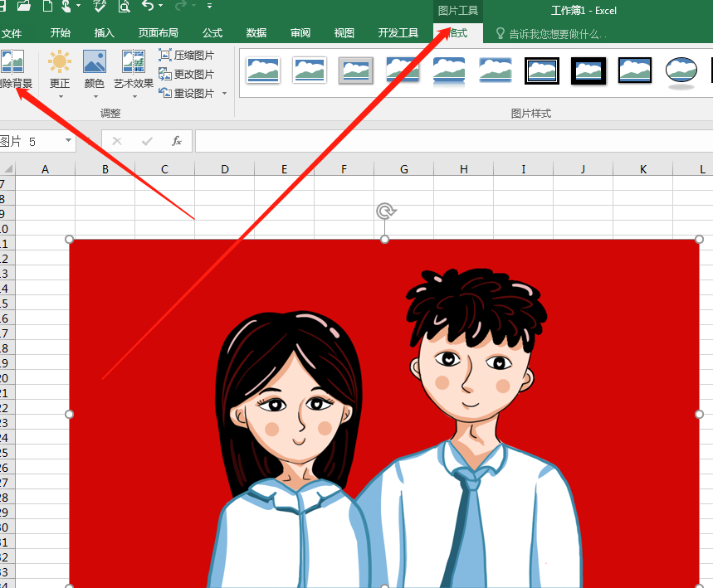This screenshot has width=713, height=588.
Task: Open the Corrections (更正) sun icon
Action: (x=60, y=62)
